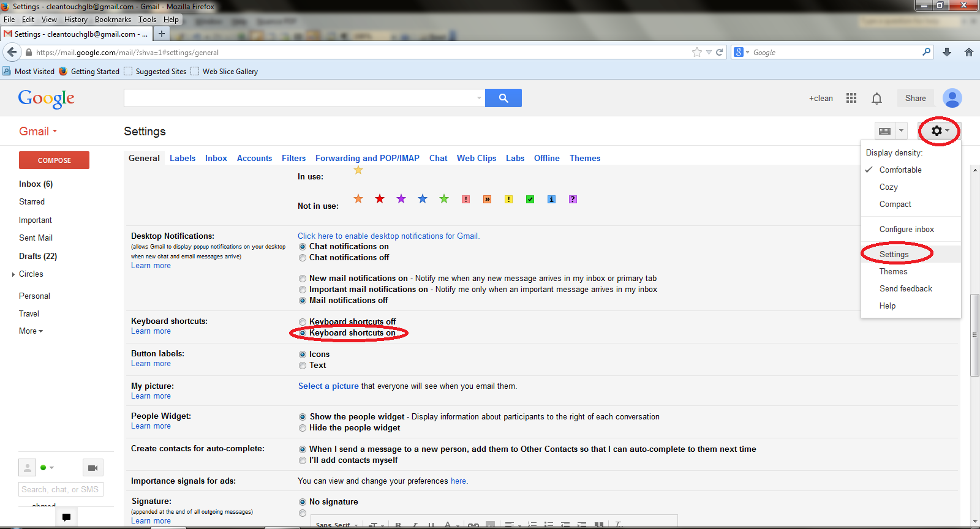This screenshot has width=980, height=529.
Task: Reload the current page
Action: point(720,52)
